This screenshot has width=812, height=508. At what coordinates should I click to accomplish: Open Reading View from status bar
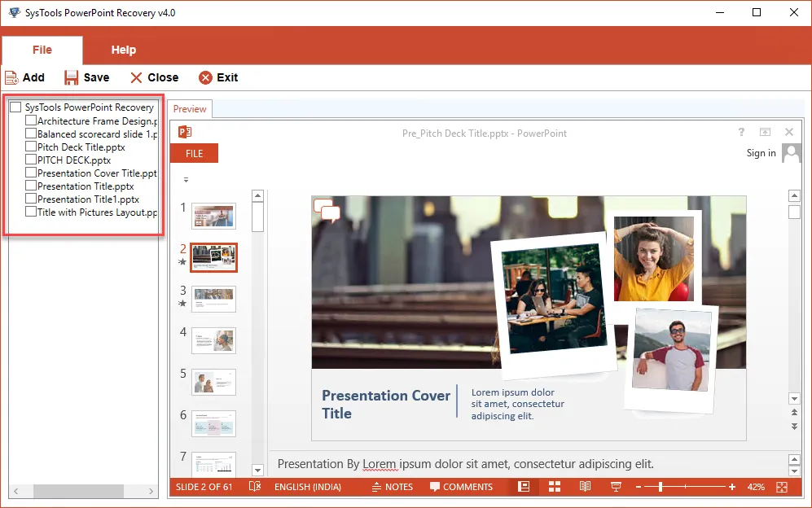(585, 487)
